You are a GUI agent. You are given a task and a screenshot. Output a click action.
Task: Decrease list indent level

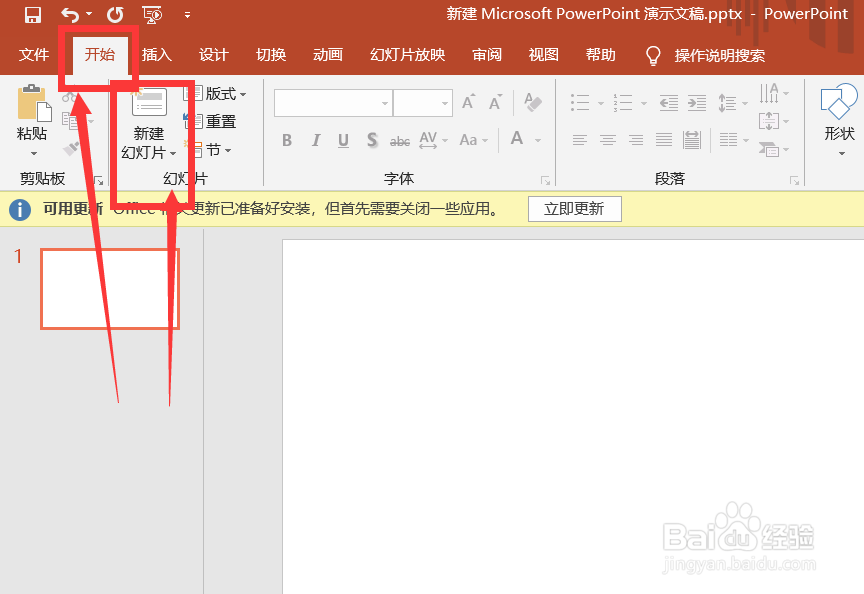click(x=669, y=102)
